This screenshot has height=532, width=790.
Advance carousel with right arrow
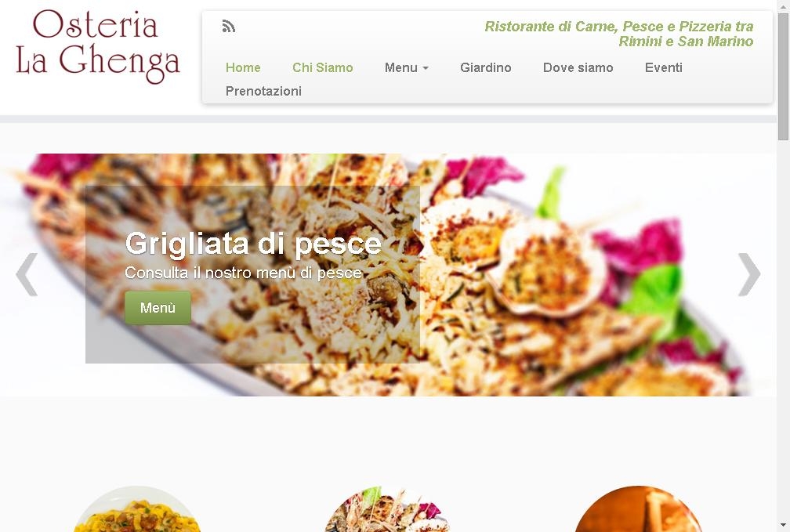tap(749, 274)
